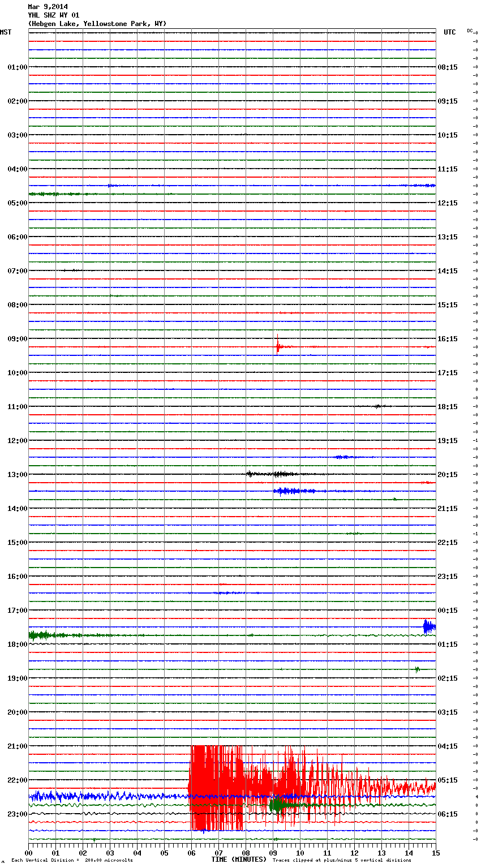This screenshot has width=481, height=868.
Task: Click the 08:15 UTC time label
Action: (448, 67)
